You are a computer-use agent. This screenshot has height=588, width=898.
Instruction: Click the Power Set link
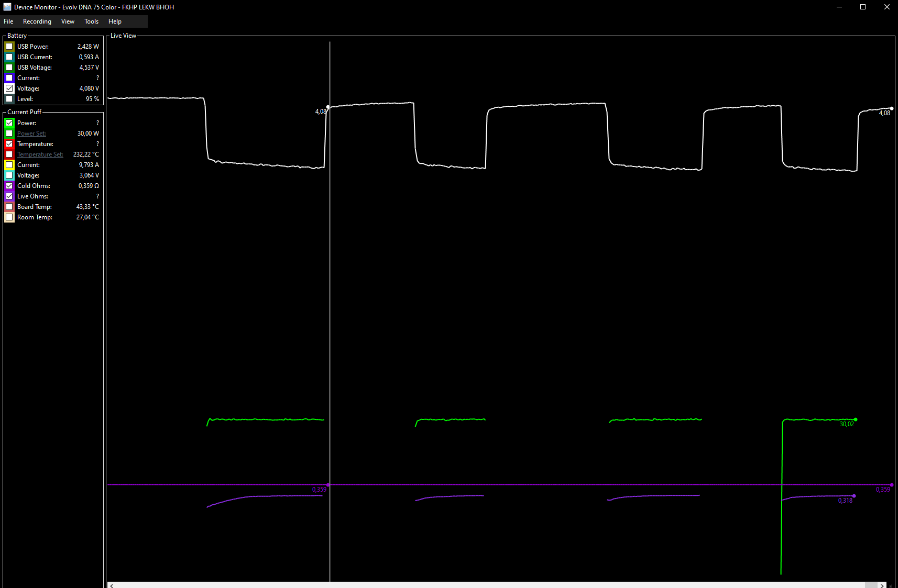tap(31, 134)
